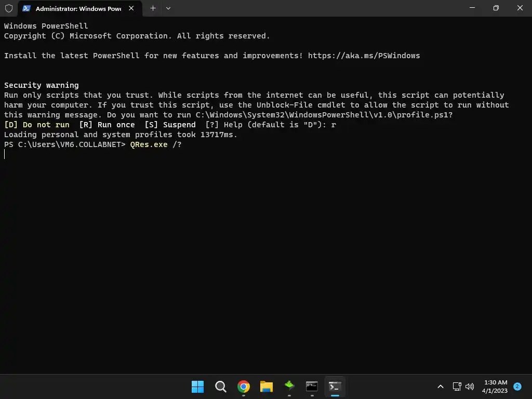
Task: Open the volume tray icon
Action: pos(470,387)
